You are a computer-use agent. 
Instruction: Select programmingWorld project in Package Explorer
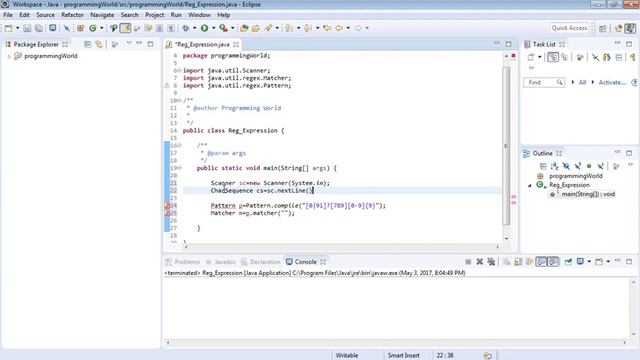tap(51, 56)
